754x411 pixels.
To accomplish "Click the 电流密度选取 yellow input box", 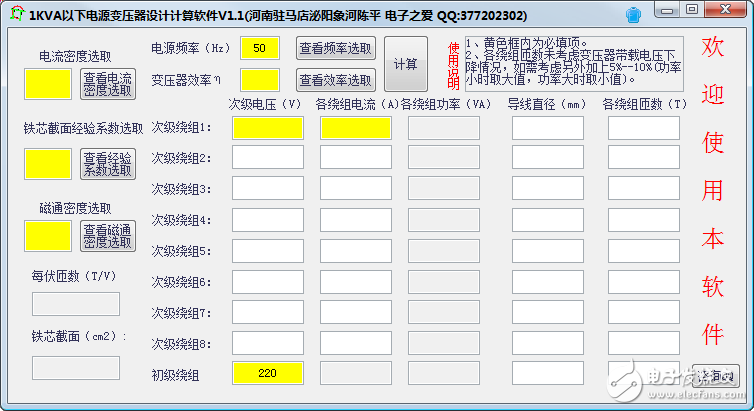I will coord(48,84).
